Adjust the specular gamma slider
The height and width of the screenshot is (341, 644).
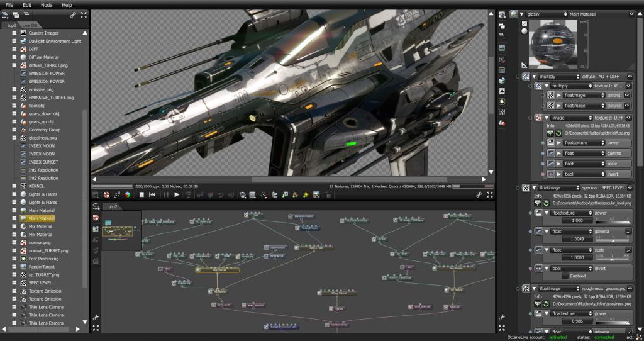tap(614, 240)
